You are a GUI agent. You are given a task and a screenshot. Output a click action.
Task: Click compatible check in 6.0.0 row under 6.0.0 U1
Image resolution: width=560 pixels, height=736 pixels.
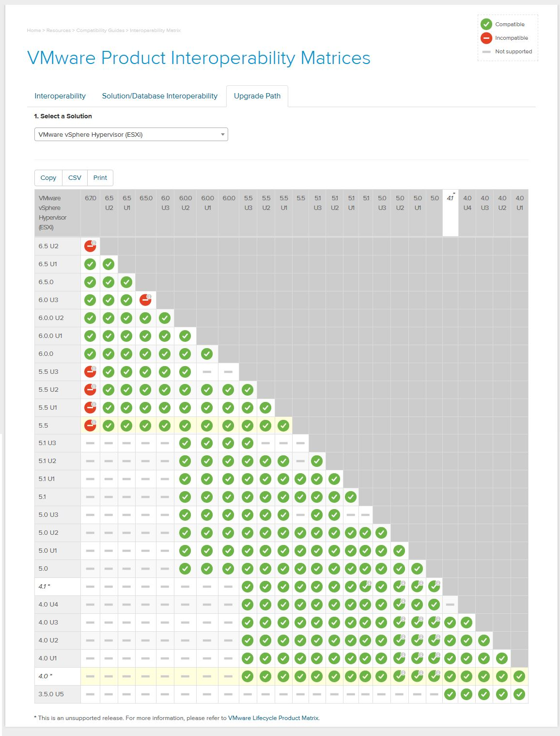click(207, 354)
